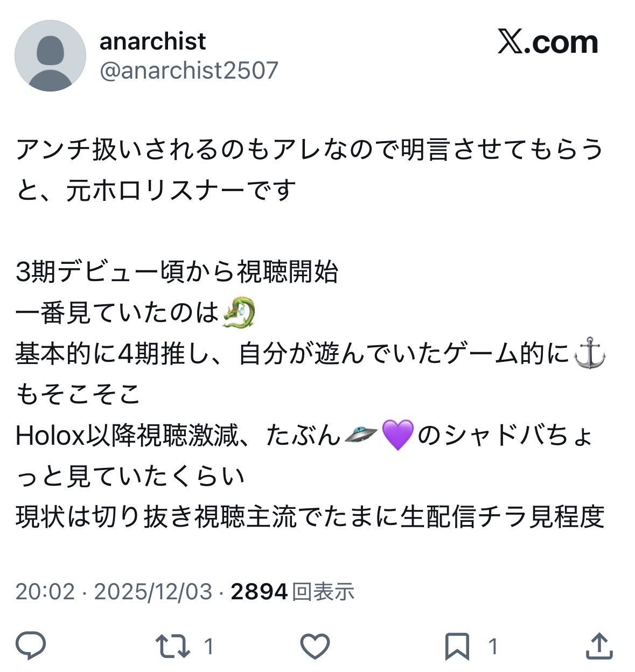Click the bookmark count number 1

pos(492,646)
